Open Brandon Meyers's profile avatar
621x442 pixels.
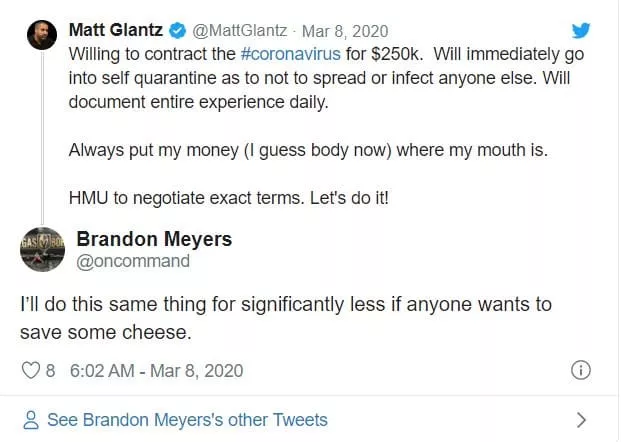point(43,249)
